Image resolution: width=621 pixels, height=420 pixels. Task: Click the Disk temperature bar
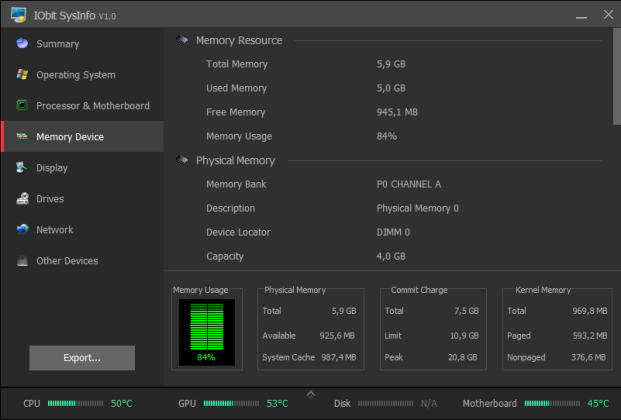click(385, 403)
